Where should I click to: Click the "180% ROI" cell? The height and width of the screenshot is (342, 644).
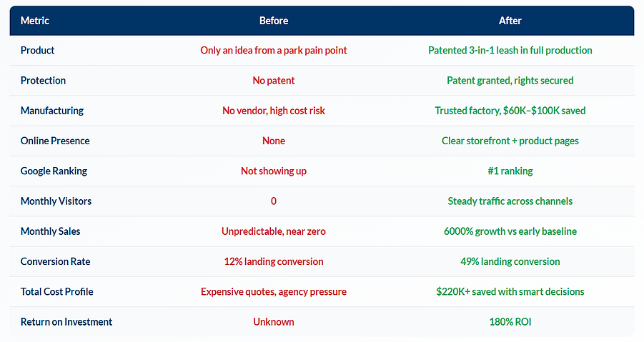510,321
